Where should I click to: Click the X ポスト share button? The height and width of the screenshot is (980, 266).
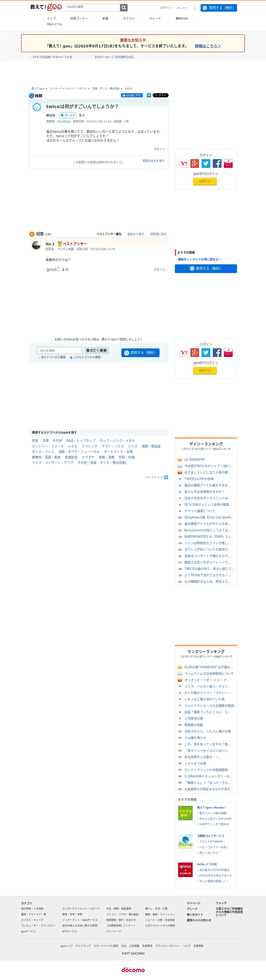point(161,95)
